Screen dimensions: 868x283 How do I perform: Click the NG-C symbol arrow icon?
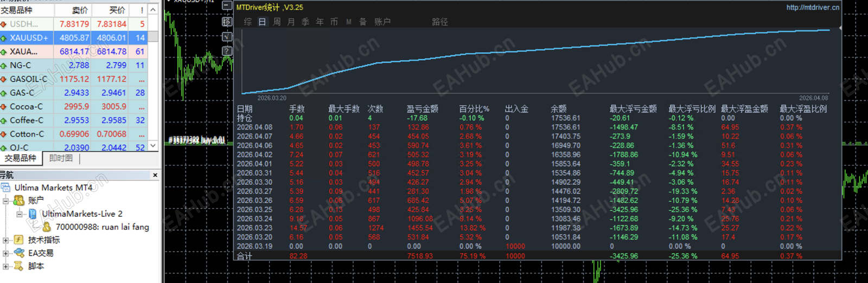click(4, 65)
